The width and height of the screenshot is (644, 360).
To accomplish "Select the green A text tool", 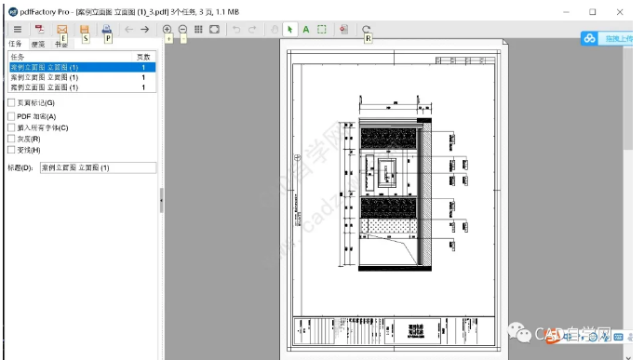I will click(306, 30).
